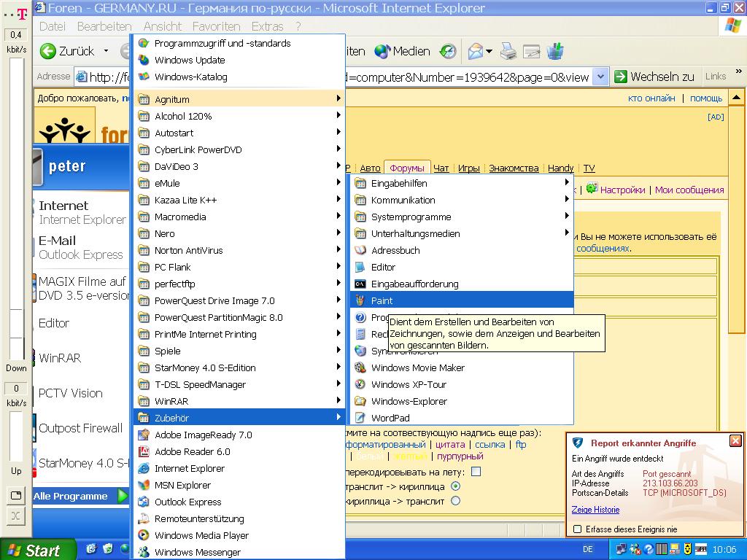
Task: Click Alle Programme in Start menu
Action: [80, 496]
